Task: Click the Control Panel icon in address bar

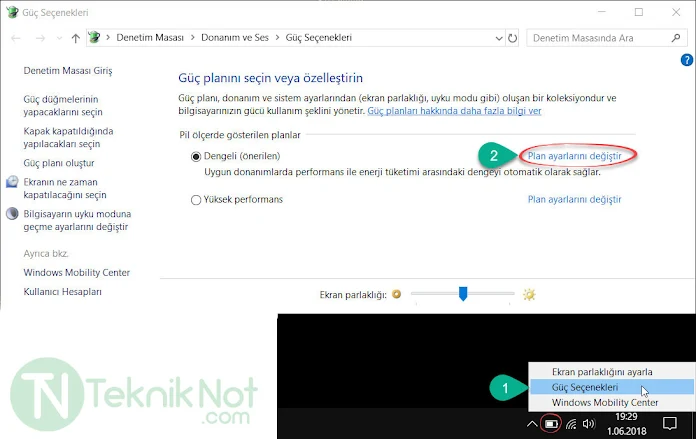Action: [94, 37]
